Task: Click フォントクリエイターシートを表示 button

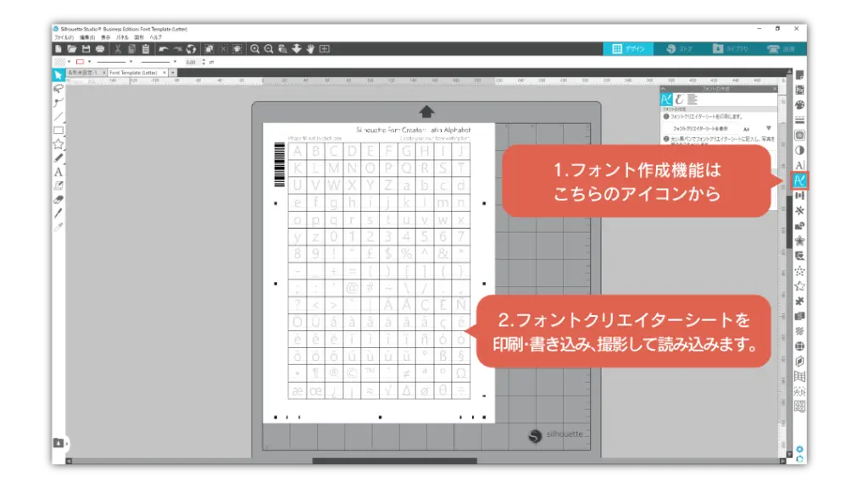Action: pyautogui.click(x=698, y=128)
